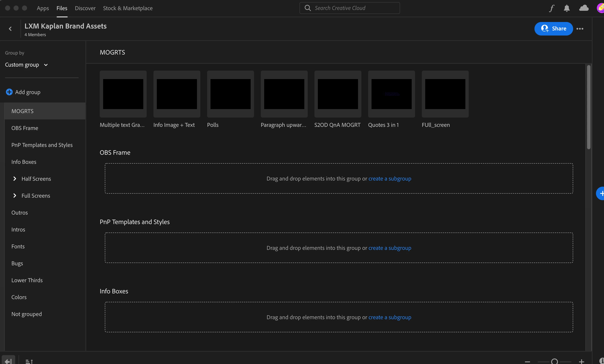604x364 pixels.
Task: Open the Stock & Marketplace tab
Action: coord(128,8)
